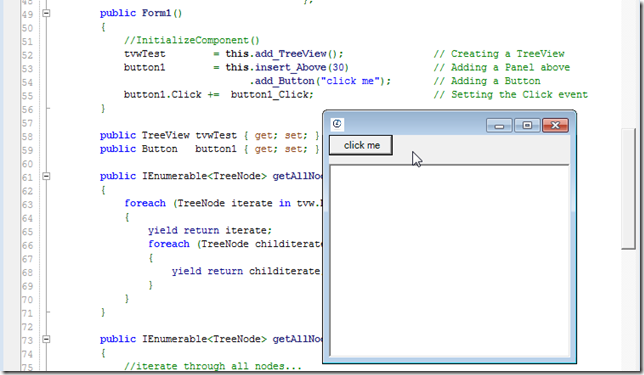Maximize the small form window
The image size is (644, 375).
tap(527, 125)
